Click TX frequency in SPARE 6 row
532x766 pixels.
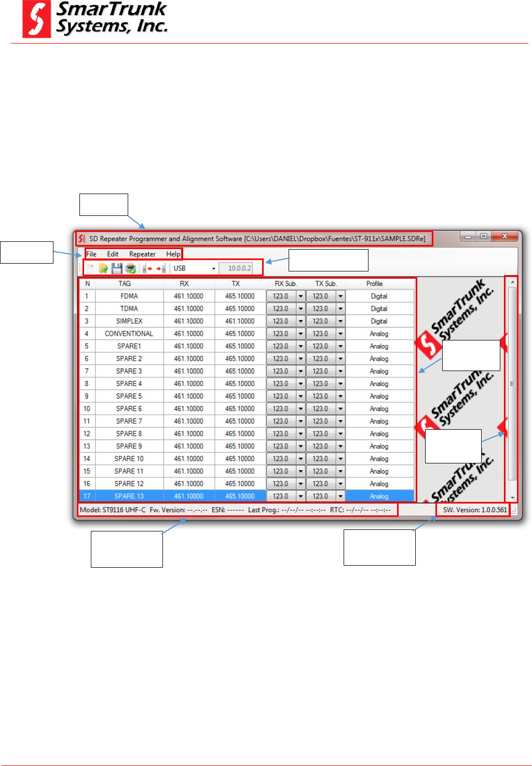(x=240, y=409)
